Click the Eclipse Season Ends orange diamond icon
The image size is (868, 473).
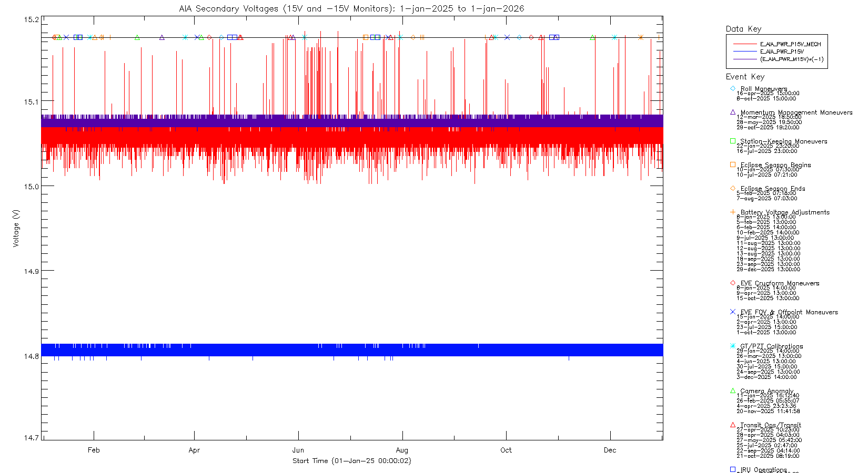(733, 188)
